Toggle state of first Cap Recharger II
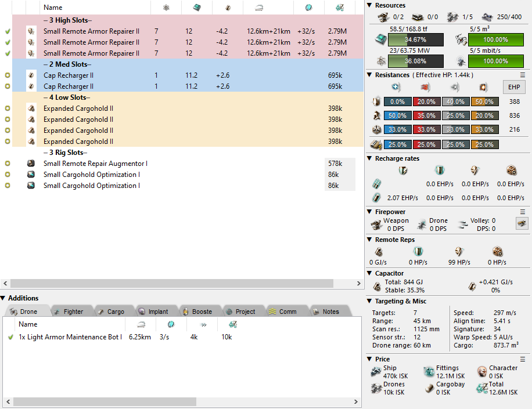This screenshot has height=409, width=532. pyautogui.click(x=8, y=75)
